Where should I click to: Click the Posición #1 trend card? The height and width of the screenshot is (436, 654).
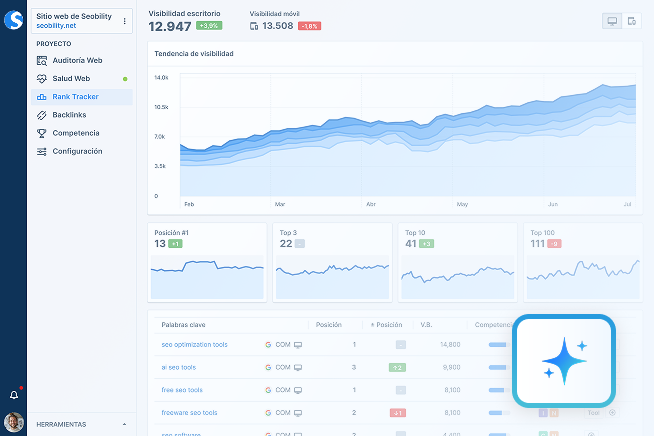[207, 262]
